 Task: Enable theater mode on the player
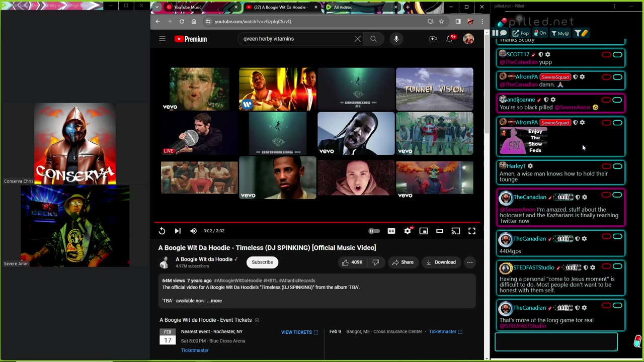coord(440,231)
